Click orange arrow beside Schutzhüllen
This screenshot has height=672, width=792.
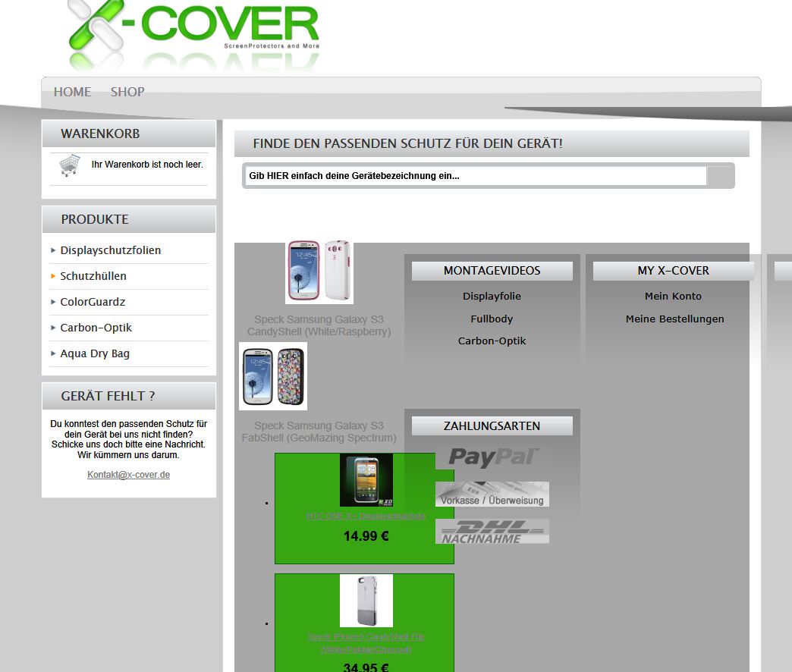[53, 276]
